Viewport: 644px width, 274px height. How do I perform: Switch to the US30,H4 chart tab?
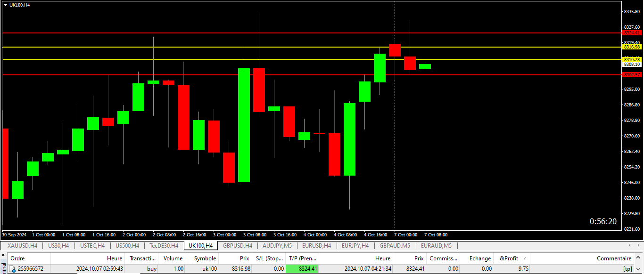point(58,246)
